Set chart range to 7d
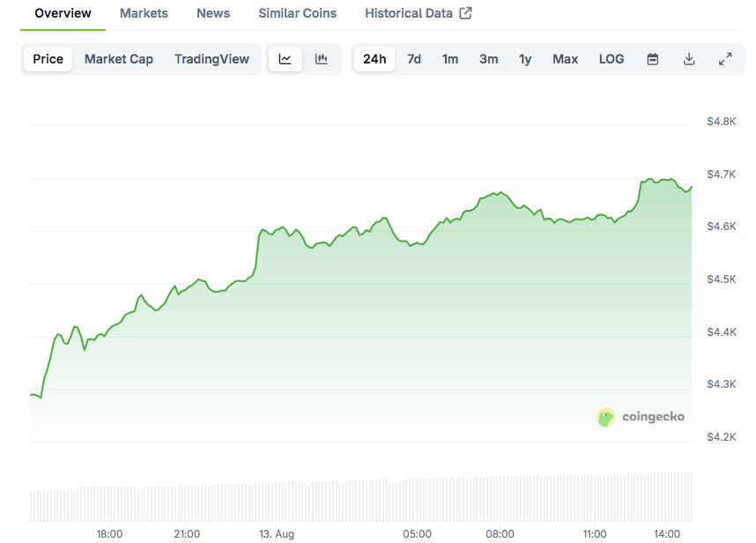756x543 pixels. click(413, 59)
